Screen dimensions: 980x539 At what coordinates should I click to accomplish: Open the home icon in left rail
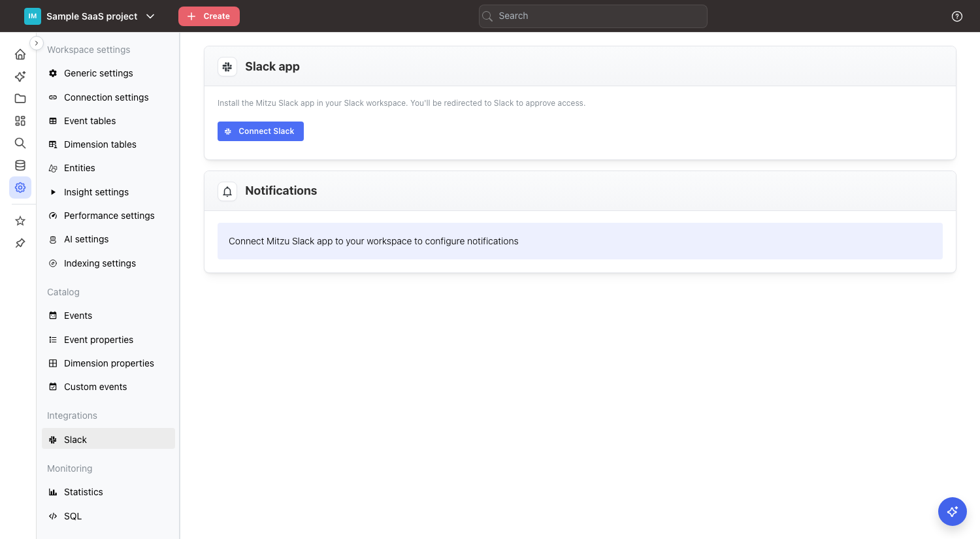coord(20,54)
